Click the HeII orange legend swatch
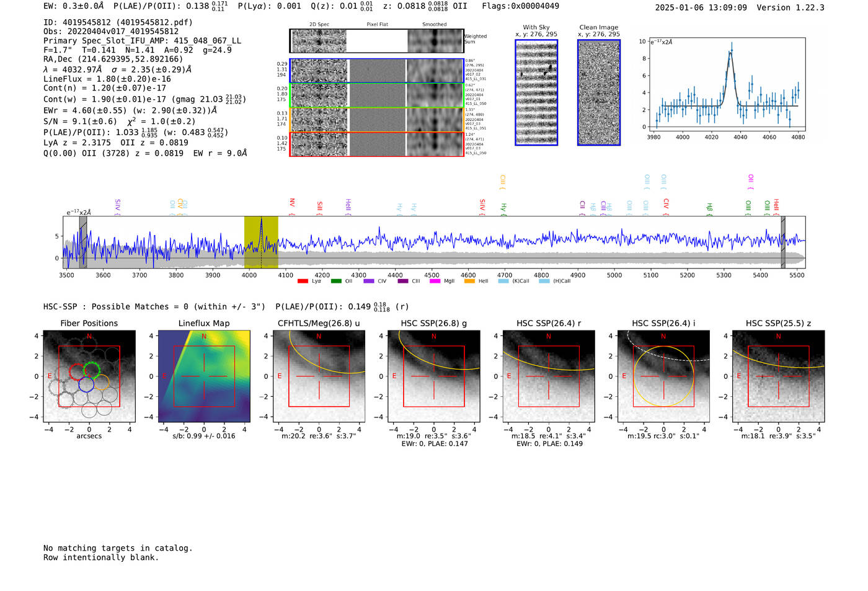Screen dimensions: 868x591 click(469, 281)
